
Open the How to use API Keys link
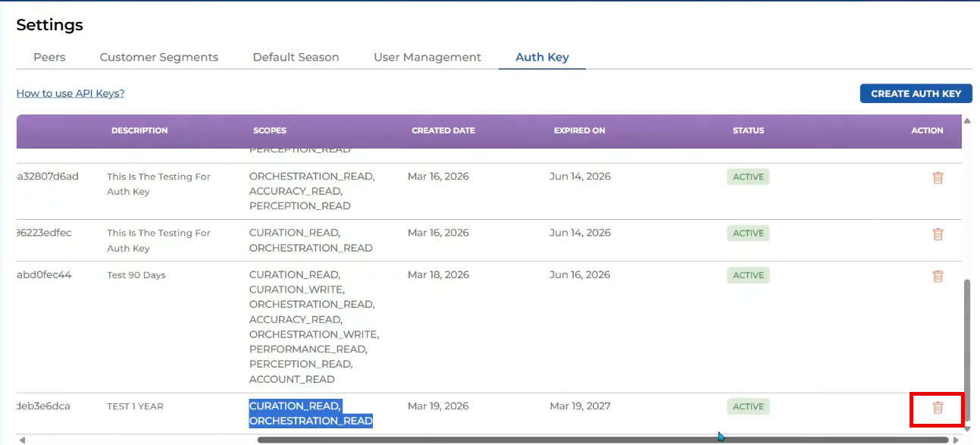(70, 93)
